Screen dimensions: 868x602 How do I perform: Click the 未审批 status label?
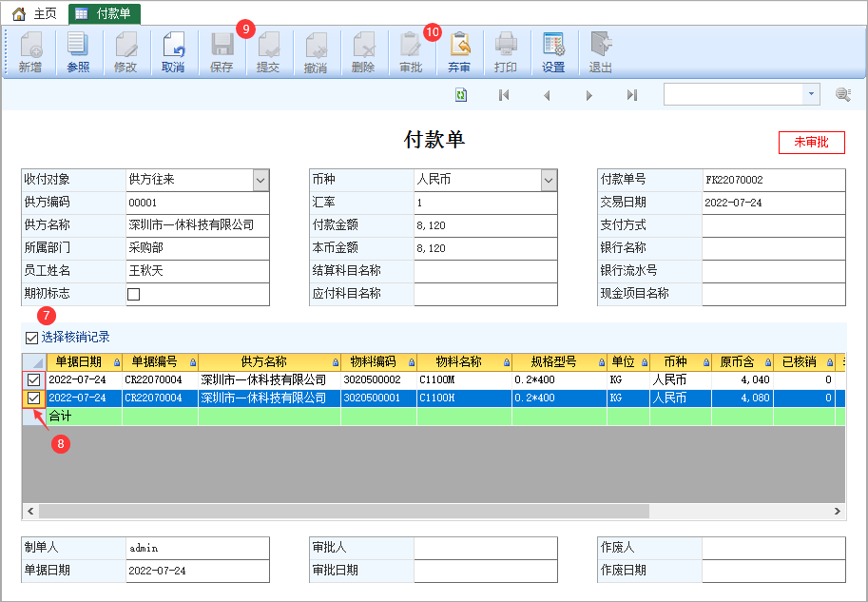point(812,143)
